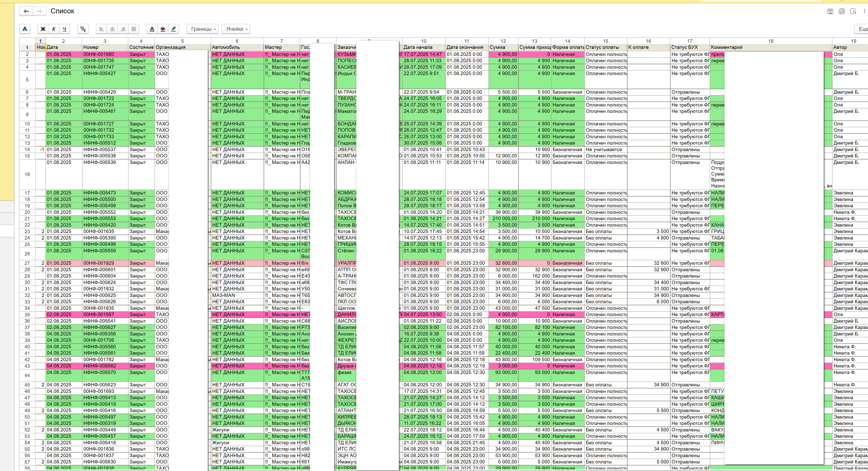Open the spell check/replace tool

point(83,29)
